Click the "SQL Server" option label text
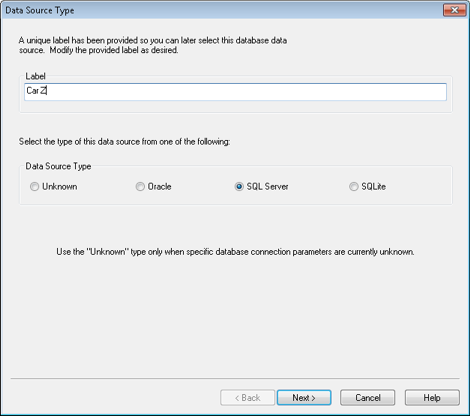This screenshot has width=470, height=416. coord(267,186)
